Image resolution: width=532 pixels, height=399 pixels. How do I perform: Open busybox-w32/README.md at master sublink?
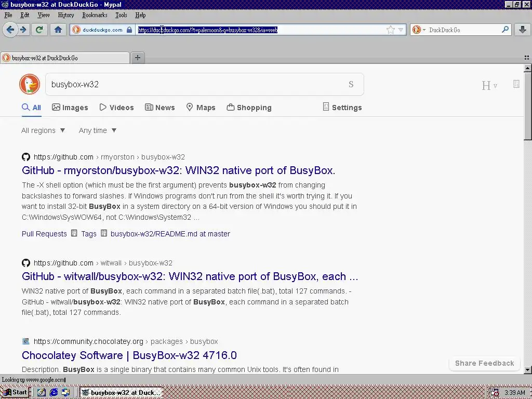(170, 234)
